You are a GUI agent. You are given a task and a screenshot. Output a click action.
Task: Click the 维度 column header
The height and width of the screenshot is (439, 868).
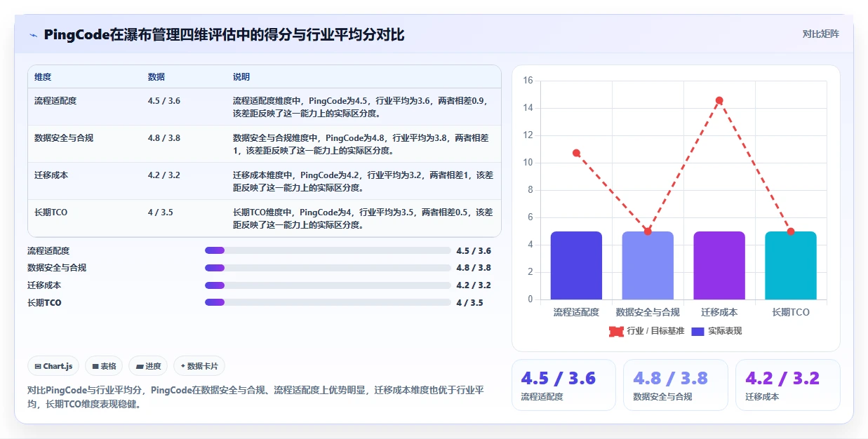(x=43, y=77)
